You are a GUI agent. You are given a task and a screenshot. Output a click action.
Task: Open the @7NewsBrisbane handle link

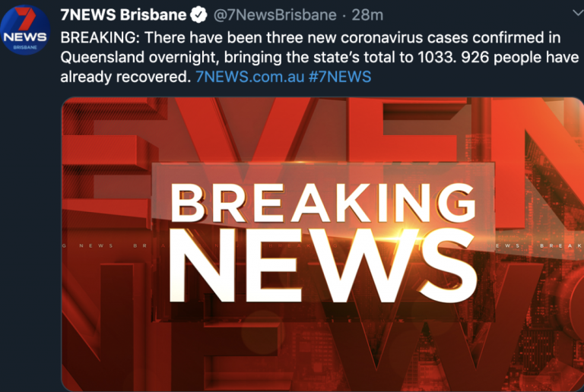[275, 15]
